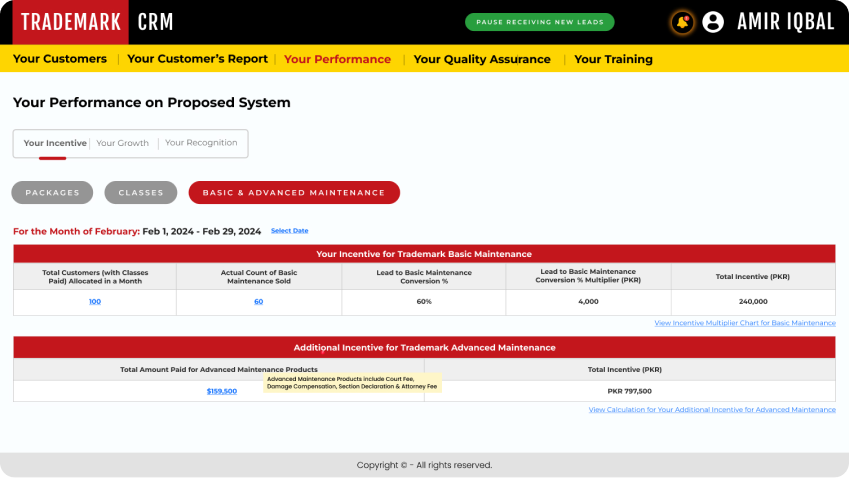View Incentive Multiplier Chart for Basic Maintenance
The width and height of the screenshot is (849, 478).
coord(744,323)
